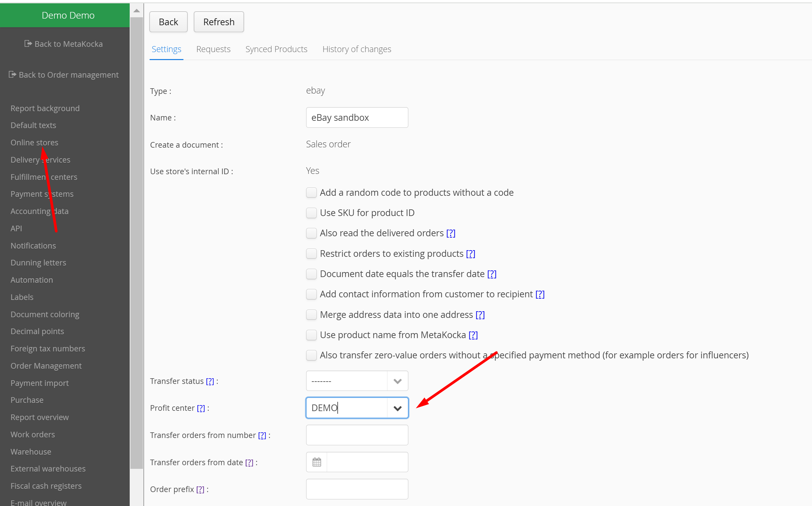The width and height of the screenshot is (812, 506).
Task: Open help for Transfer status label
Action: [210, 381]
